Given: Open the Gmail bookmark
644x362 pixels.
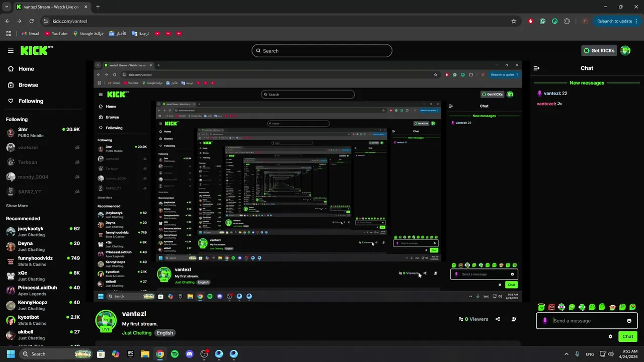Looking at the screenshot, I should point(30,34).
